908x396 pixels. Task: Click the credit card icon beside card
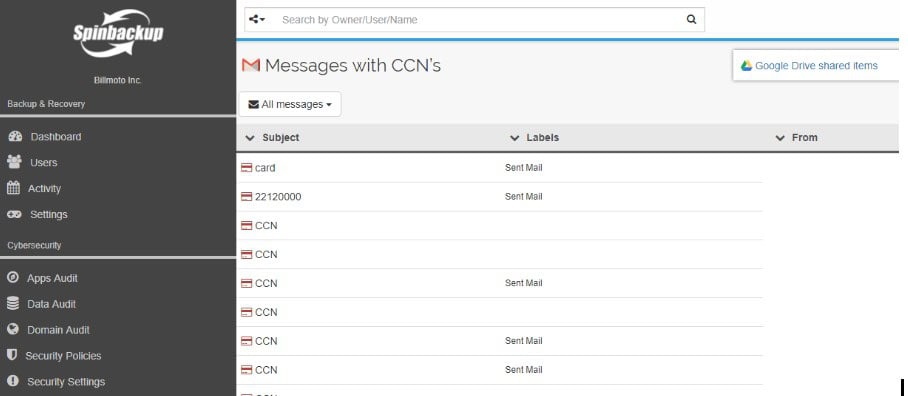click(x=246, y=168)
